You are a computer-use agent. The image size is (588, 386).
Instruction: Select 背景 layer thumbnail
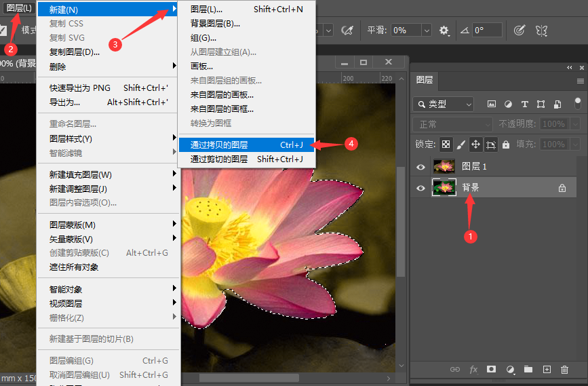(x=444, y=187)
